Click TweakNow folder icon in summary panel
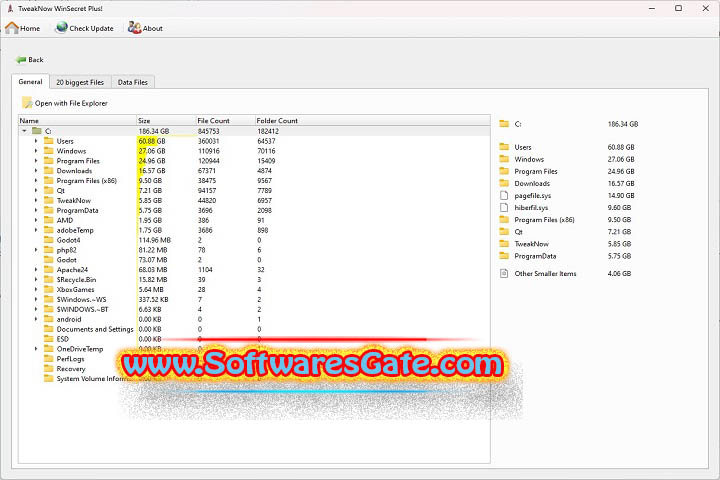Image resolution: width=720 pixels, height=480 pixels. (504, 243)
